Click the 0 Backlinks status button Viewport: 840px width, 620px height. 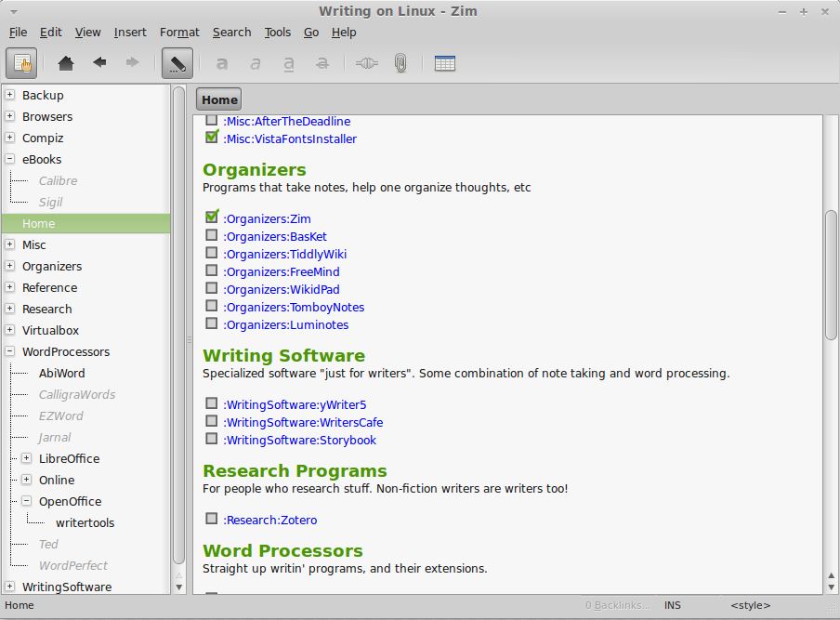tap(618, 605)
